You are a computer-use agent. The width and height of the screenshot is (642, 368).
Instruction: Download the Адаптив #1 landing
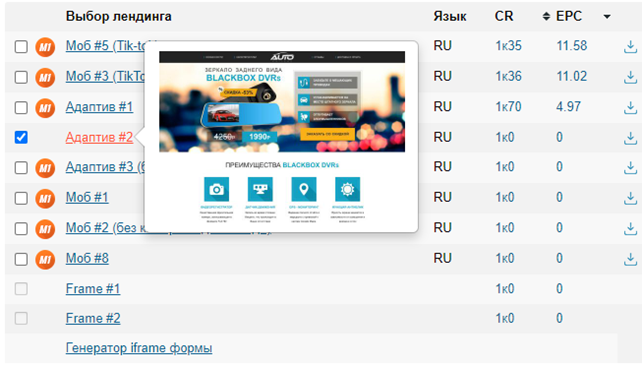tap(630, 108)
